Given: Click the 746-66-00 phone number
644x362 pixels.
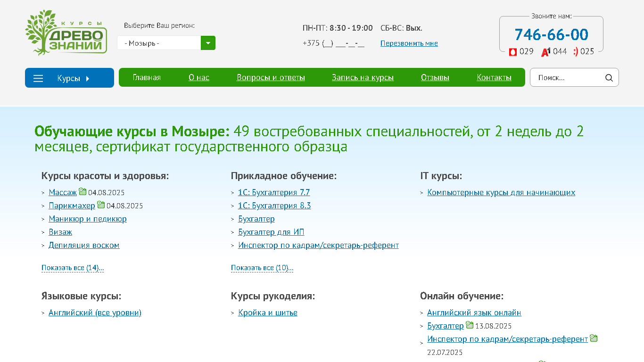Looking at the screenshot, I should 551,34.
